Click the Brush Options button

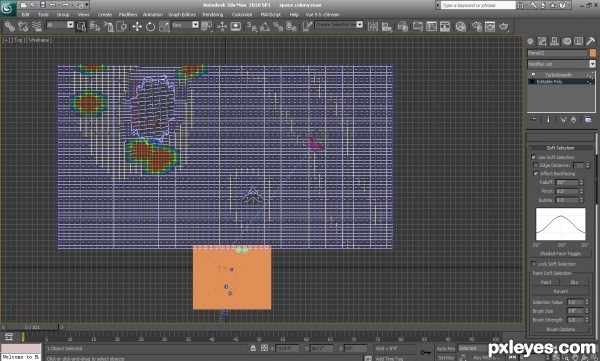point(561,329)
